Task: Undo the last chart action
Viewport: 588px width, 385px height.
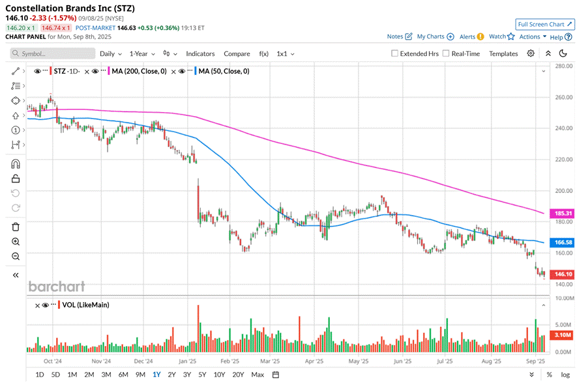Action: coord(16,193)
